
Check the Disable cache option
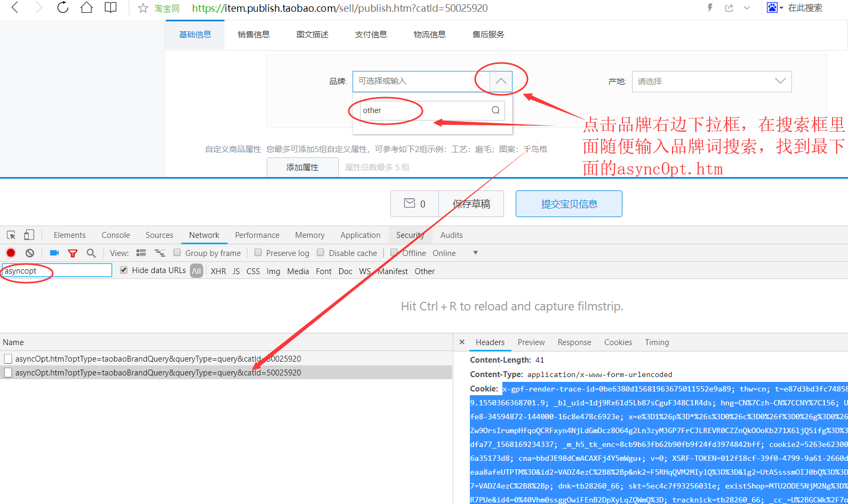321,253
